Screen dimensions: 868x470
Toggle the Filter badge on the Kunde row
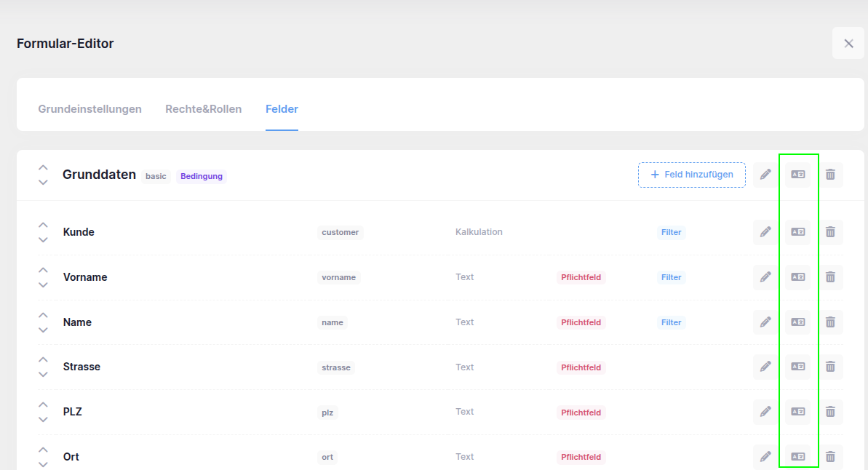coord(671,231)
